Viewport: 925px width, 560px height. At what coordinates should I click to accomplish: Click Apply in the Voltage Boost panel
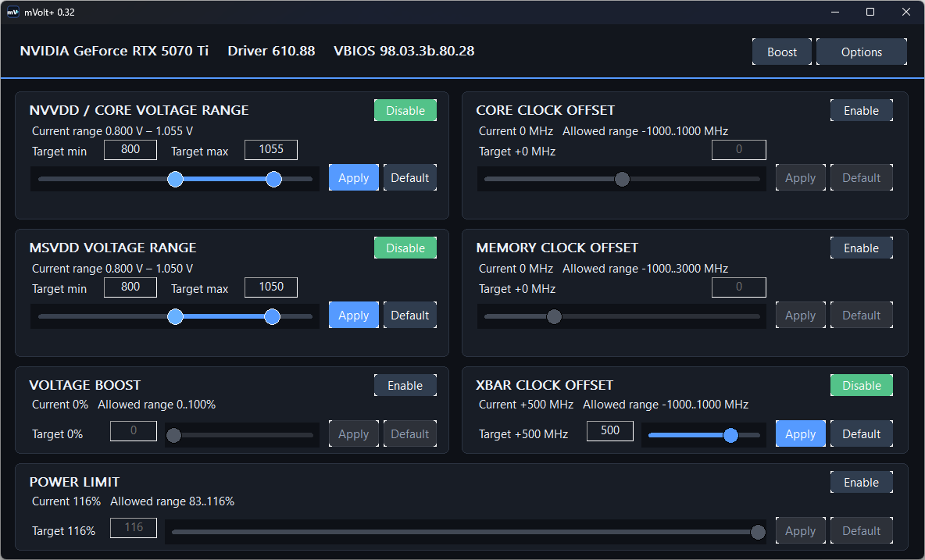[353, 433]
